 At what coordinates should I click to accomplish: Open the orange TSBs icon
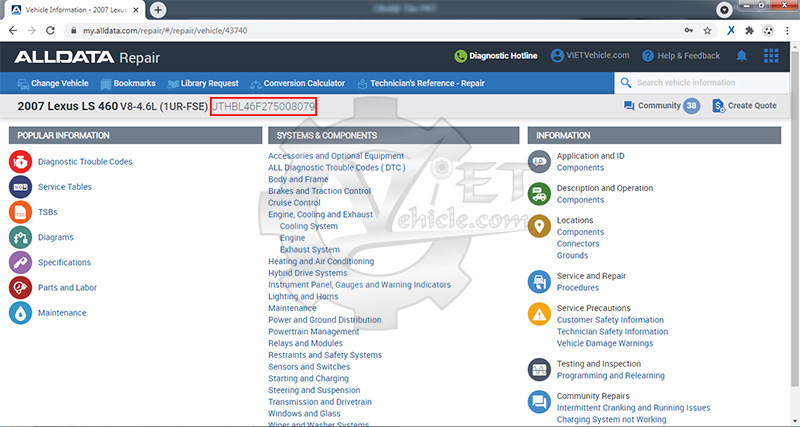click(x=20, y=212)
